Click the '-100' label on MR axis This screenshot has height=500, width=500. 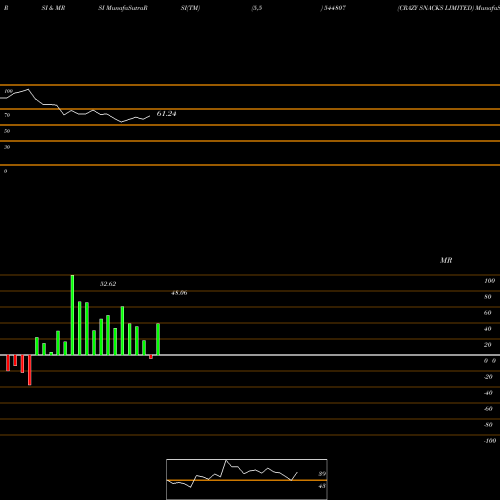pos(490,441)
